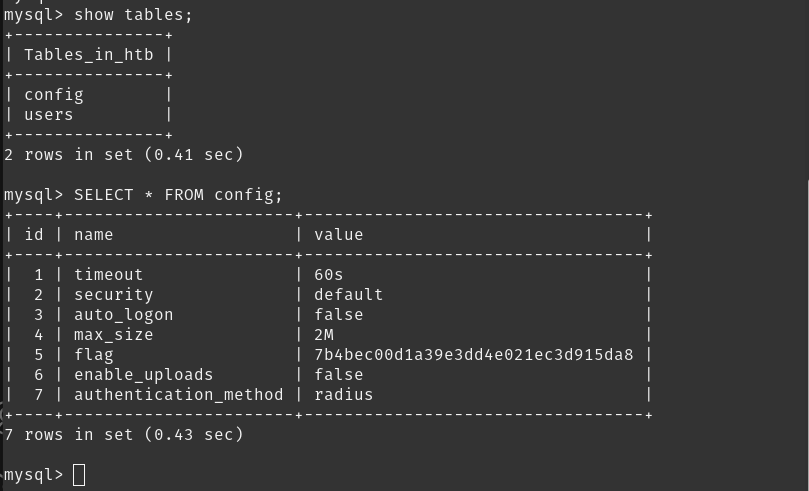The height and width of the screenshot is (491, 809).
Task: Click the "flag" name cell
Action: pyautogui.click(x=94, y=355)
